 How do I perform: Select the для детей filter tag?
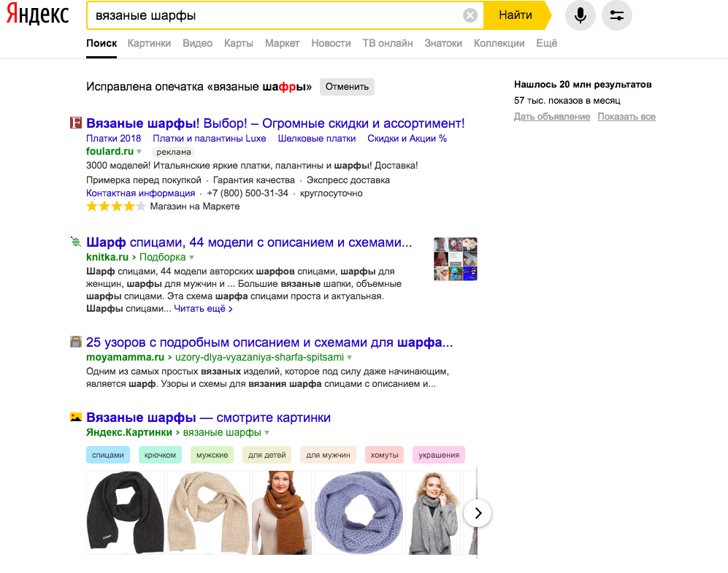pyautogui.click(x=267, y=455)
